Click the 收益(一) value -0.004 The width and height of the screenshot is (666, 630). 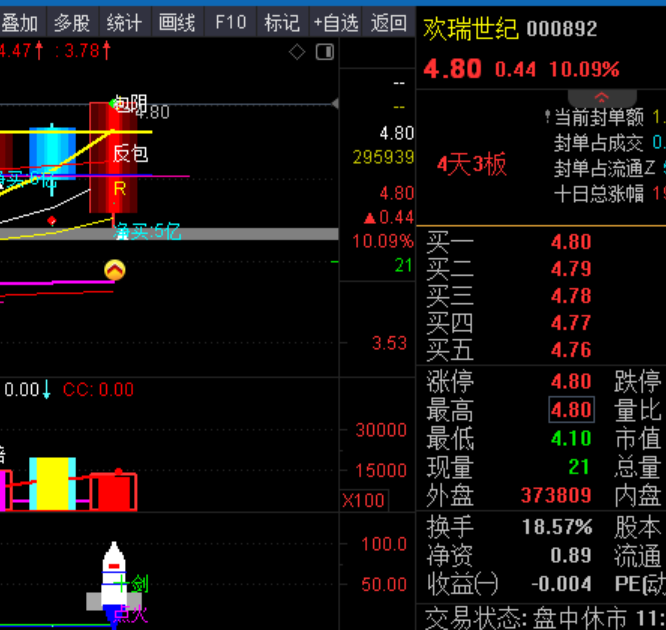562,584
